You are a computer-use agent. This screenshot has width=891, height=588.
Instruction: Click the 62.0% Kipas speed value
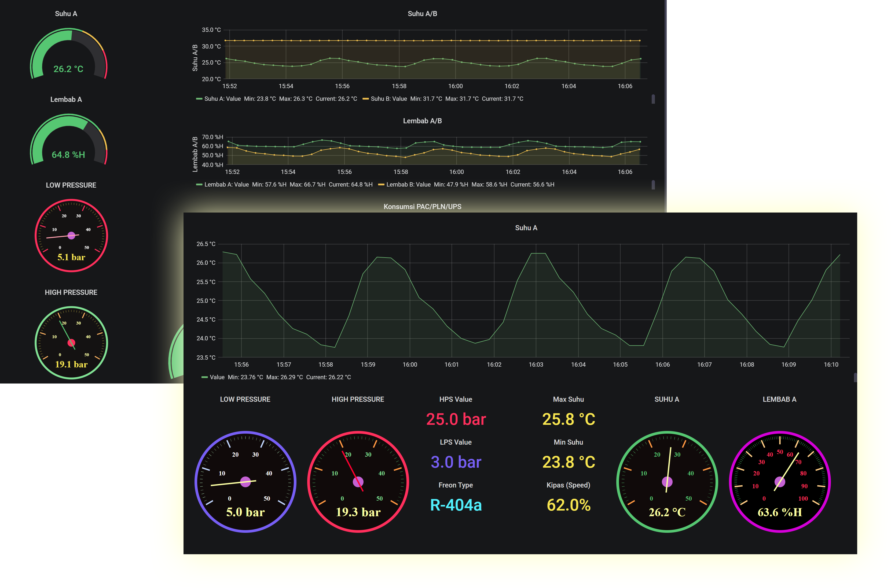pos(568,505)
